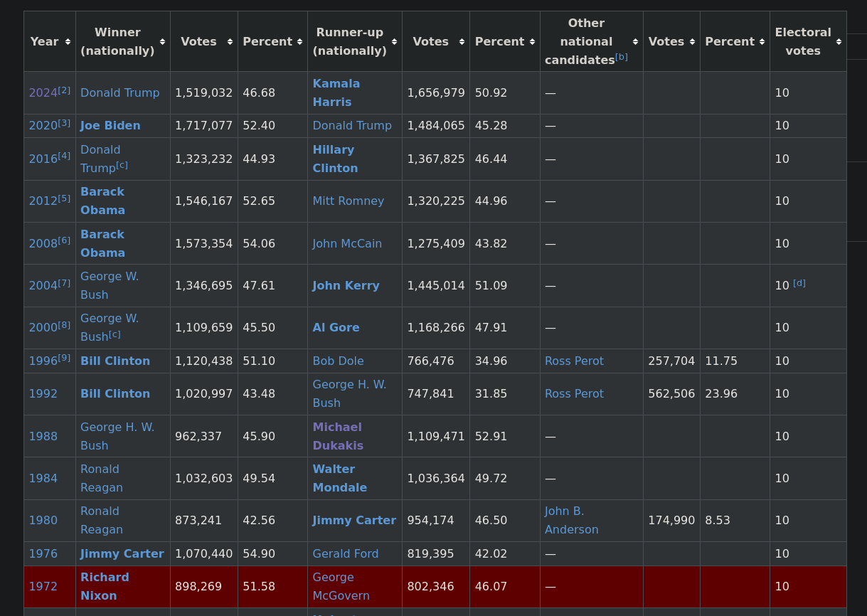The width and height of the screenshot is (867, 616).
Task: Open the 1988 election year link
Action: [43, 437]
